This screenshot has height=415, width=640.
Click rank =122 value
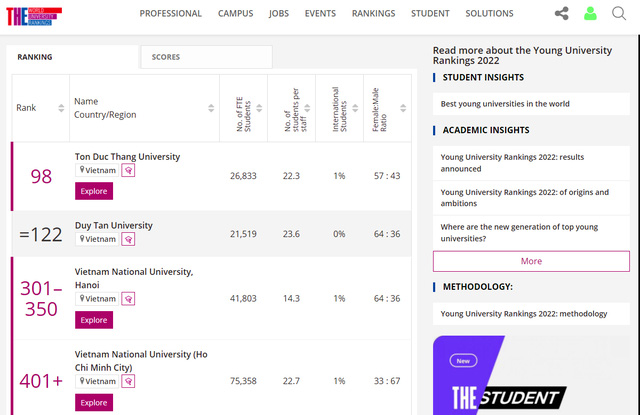point(41,235)
